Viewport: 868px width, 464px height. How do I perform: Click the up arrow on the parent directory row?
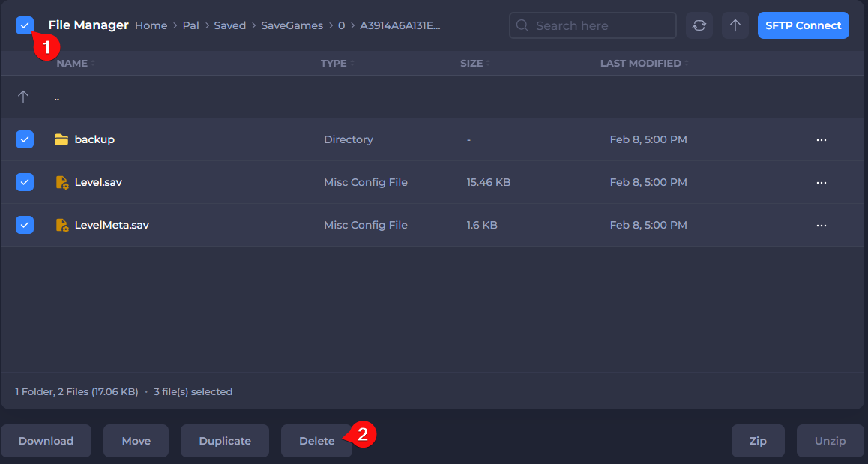tap(23, 96)
